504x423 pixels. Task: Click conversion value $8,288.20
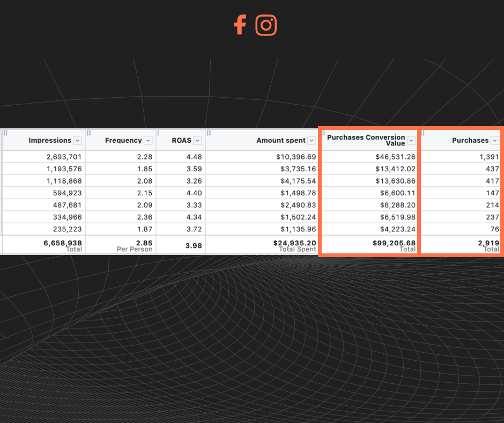point(398,205)
